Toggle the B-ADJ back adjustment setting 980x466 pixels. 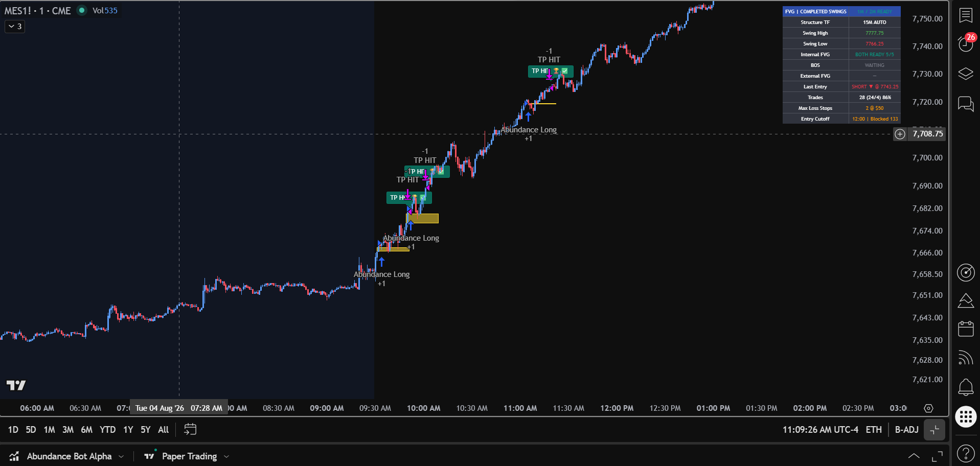point(906,430)
